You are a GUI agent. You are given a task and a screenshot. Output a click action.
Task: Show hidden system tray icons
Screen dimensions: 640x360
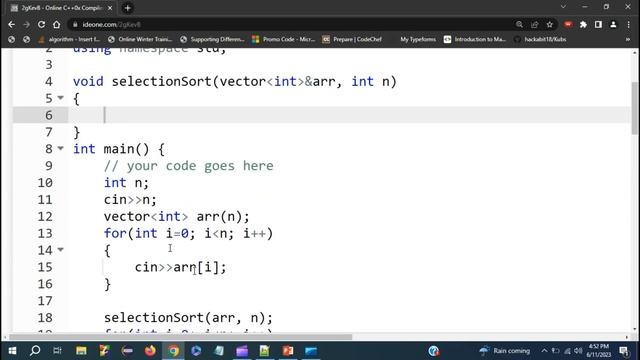click(544, 351)
